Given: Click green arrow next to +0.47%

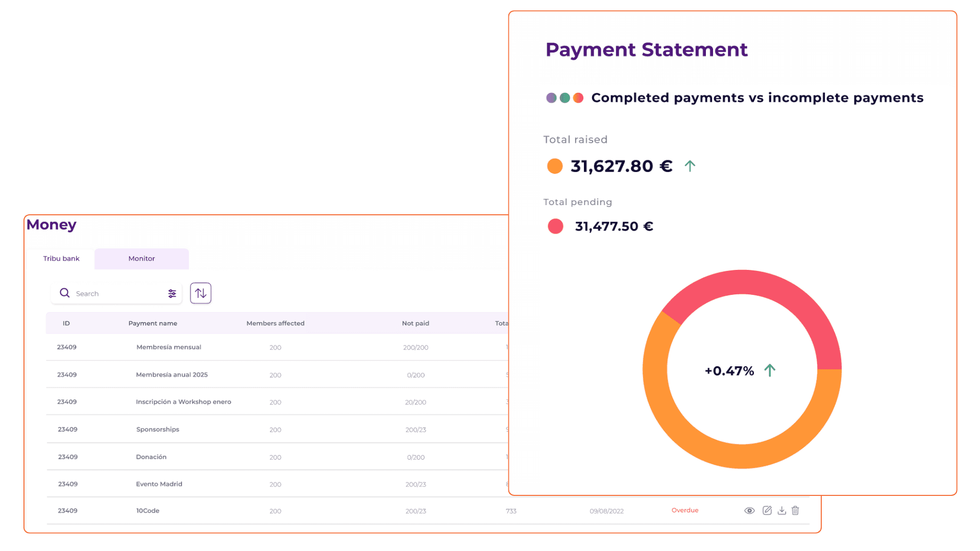Looking at the screenshot, I should pos(770,370).
